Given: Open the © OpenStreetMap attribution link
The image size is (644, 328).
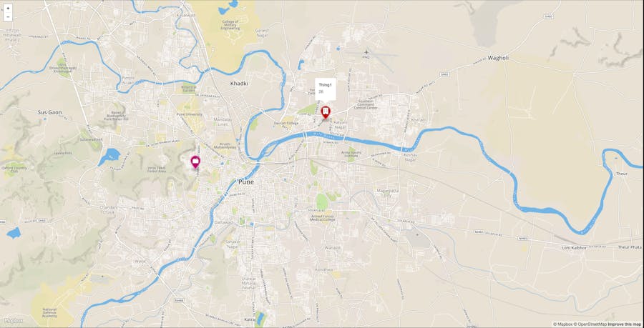Looking at the screenshot, I should pos(590,324).
